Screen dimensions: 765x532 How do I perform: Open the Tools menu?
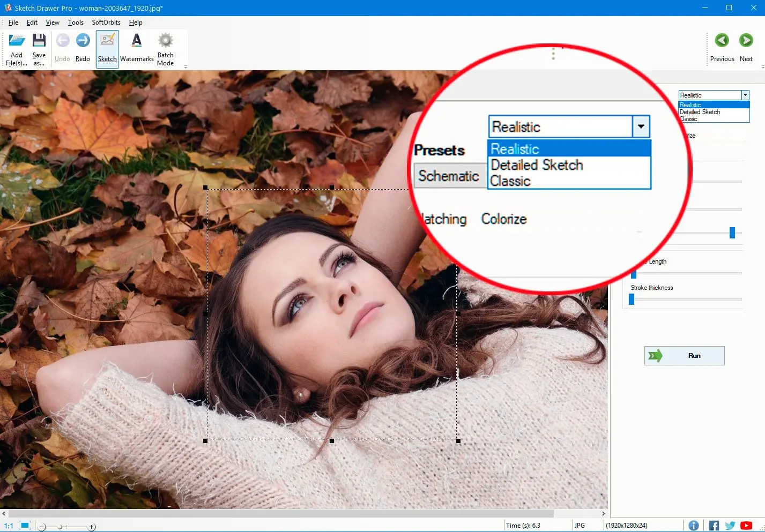[75, 23]
